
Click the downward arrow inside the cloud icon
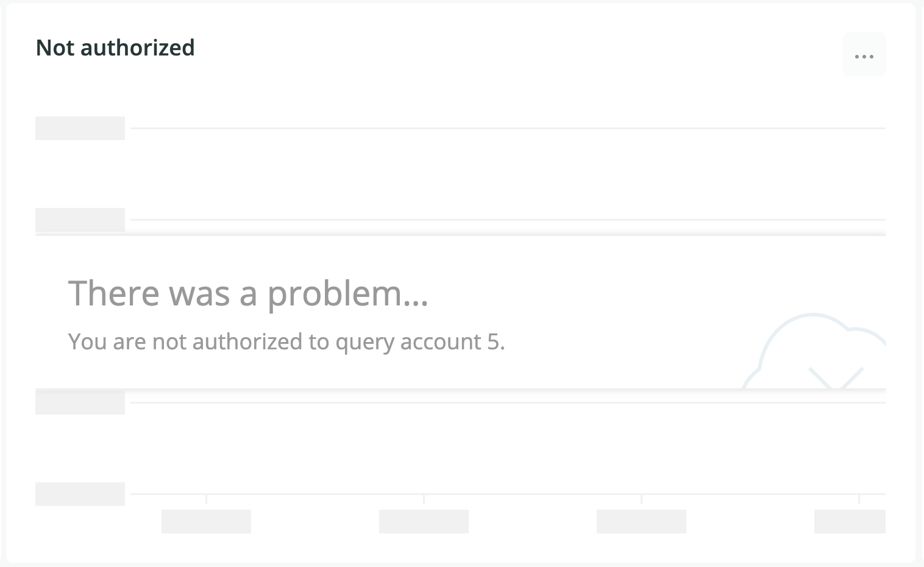836,375
